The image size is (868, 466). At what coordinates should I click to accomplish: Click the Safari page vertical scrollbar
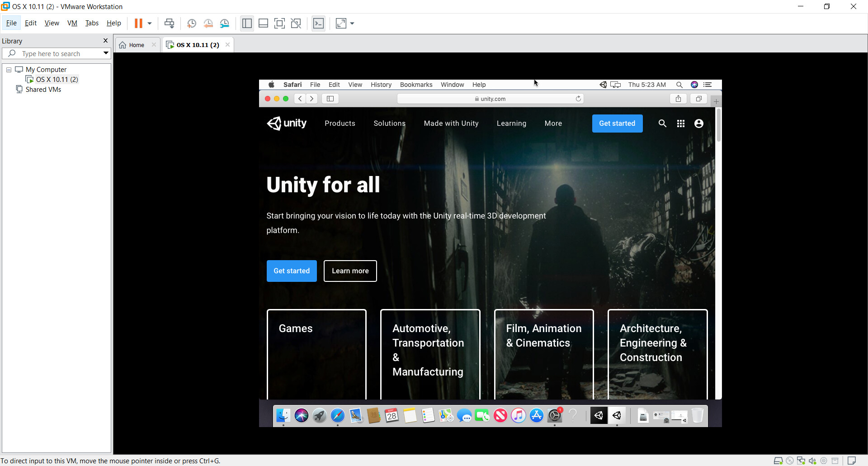point(718,126)
